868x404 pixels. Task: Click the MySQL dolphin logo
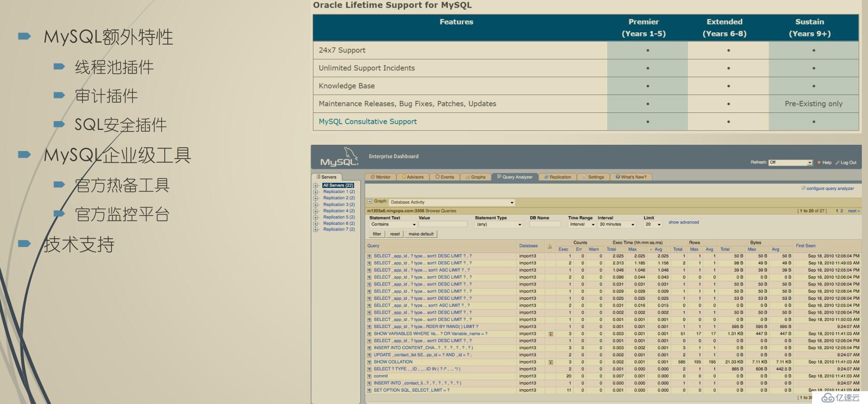tap(339, 157)
